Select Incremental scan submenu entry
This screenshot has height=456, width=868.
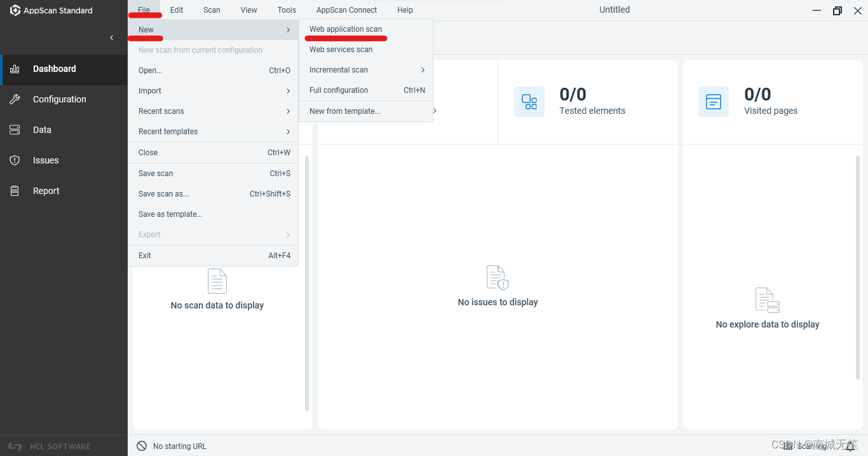click(366, 70)
